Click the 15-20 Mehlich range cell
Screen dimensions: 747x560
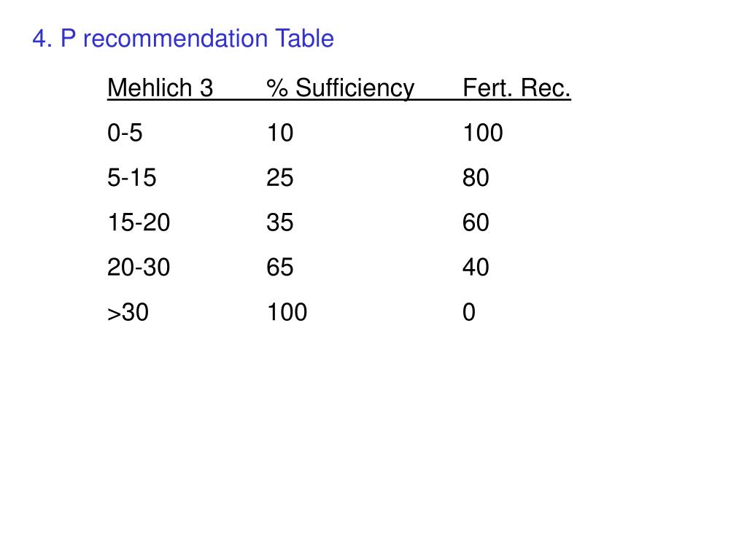(139, 222)
